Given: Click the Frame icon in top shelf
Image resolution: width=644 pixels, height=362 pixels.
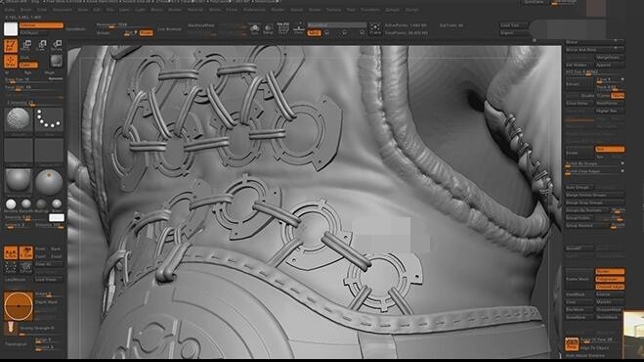Looking at the screenshot, I should click(x=375, y=28).
